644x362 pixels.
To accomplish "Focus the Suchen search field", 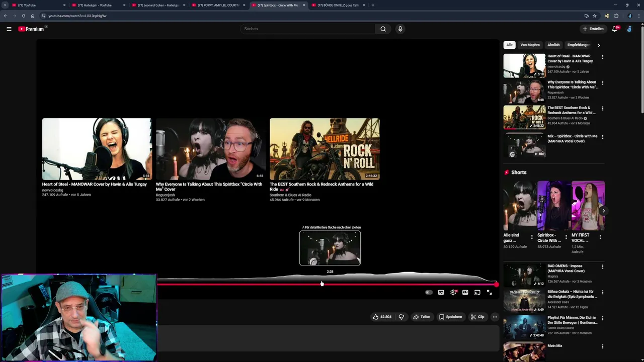I will click(x=307, y=29).
